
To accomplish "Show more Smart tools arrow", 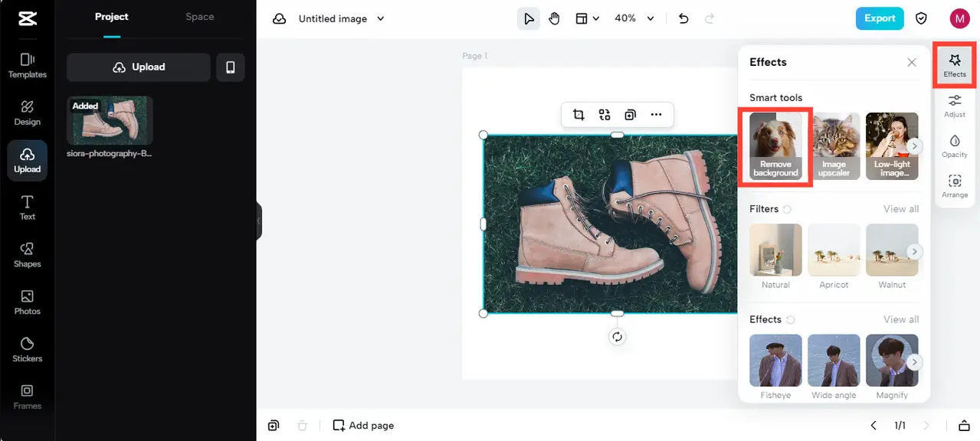I will (915, 146).
